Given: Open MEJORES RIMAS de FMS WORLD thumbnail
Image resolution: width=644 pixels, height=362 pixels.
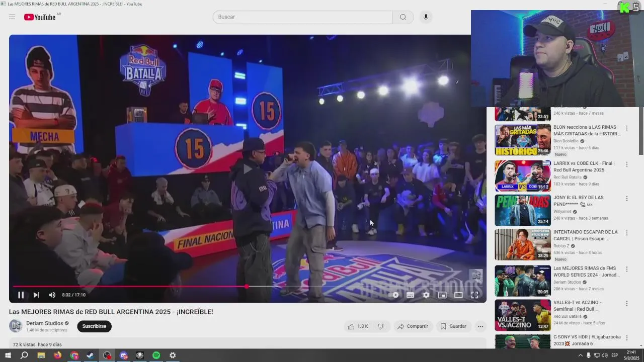Looking at the screenshot, I should [x=523, y=281].
